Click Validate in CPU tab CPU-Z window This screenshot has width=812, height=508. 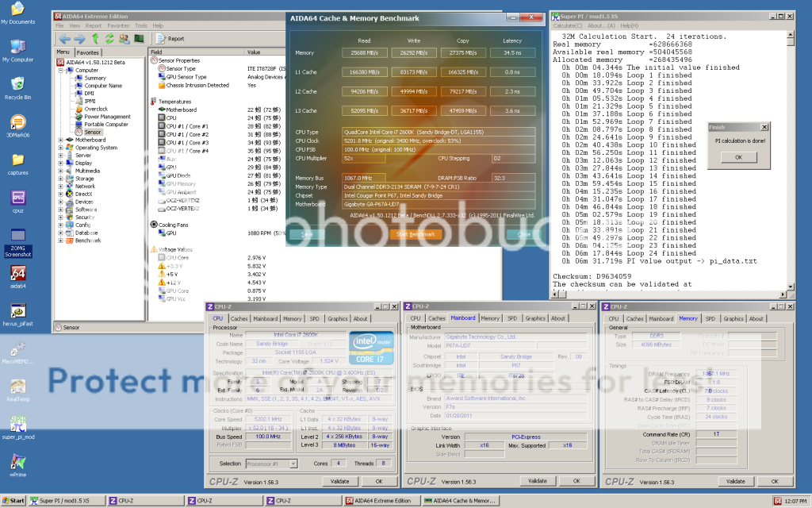tap(339, 481)
